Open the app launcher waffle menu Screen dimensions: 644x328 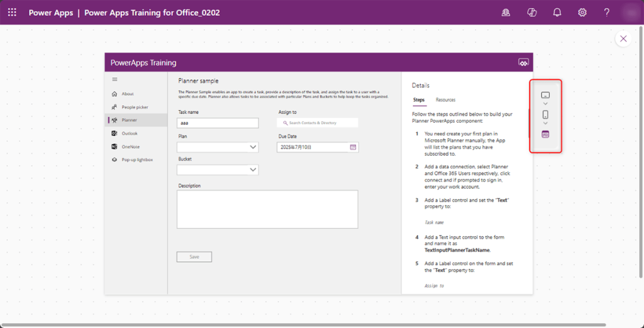[x=13, y=13]
